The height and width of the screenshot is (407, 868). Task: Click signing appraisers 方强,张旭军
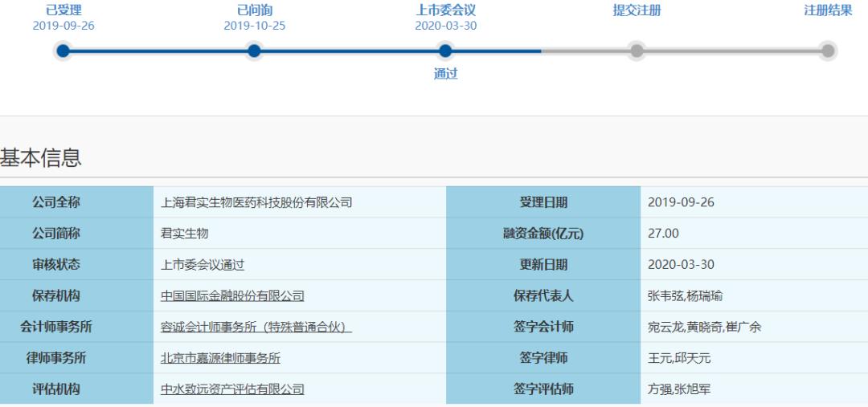click(x=679, y=389)
